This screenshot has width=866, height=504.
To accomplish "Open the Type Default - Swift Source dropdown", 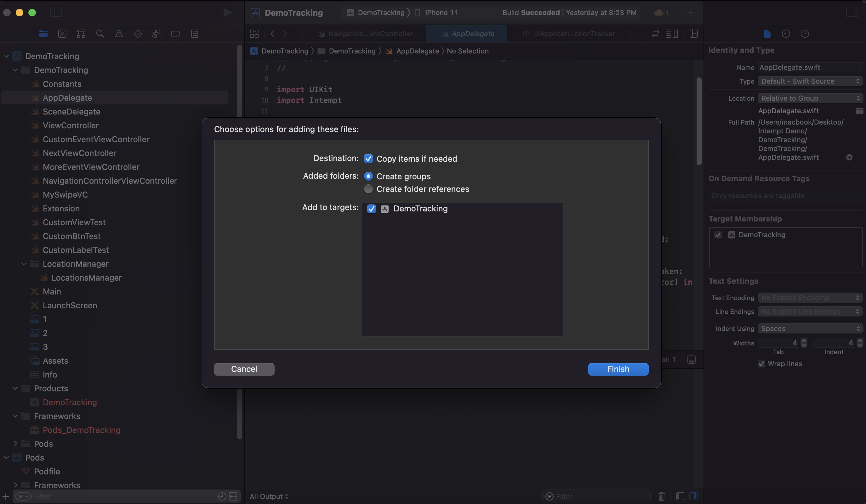I will 810,81.
